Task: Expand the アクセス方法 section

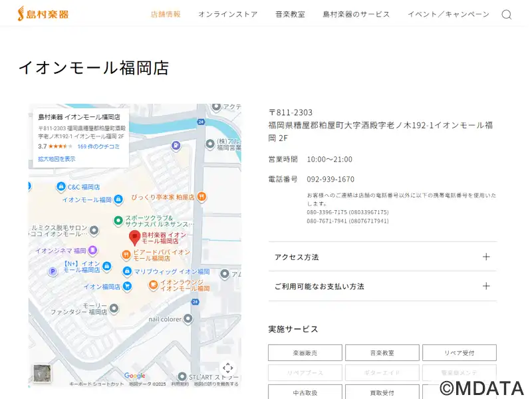Action: click(382, 257)
